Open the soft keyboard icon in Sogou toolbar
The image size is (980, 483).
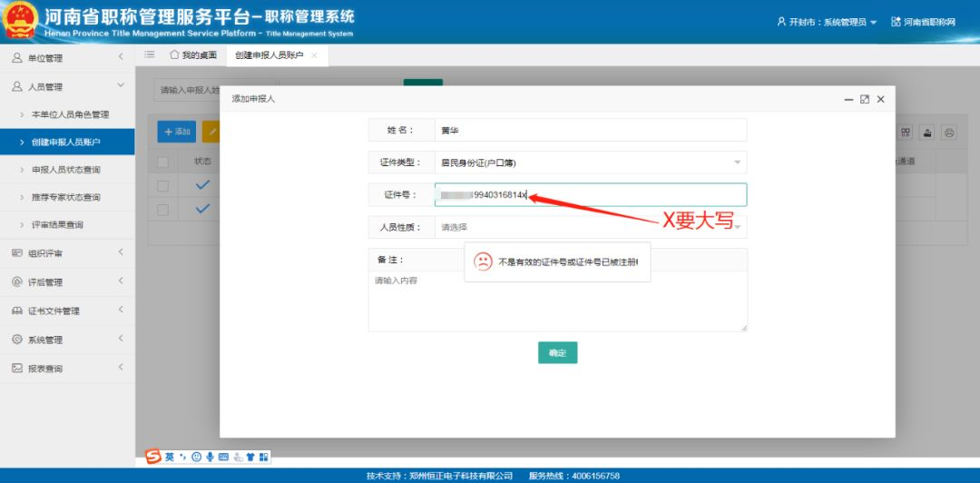pos(224,458)
